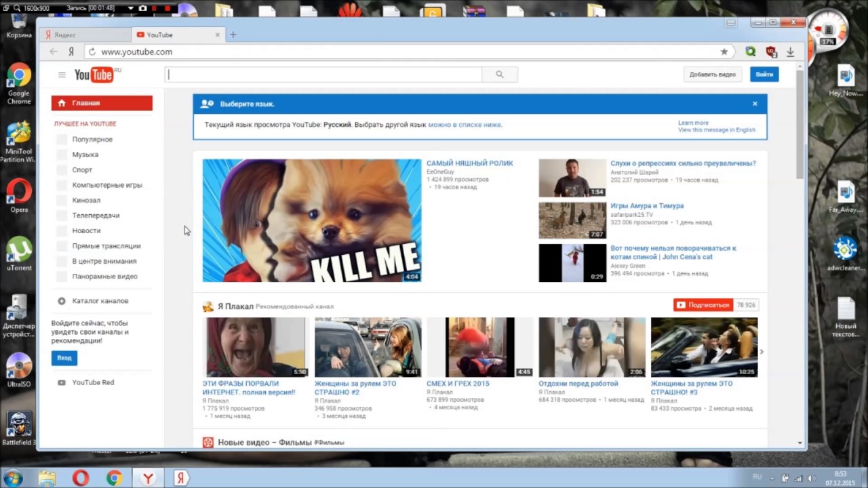Click the Yandex 'Я' button beside the address bar
This screenshot has width=868, height=488.
coord(71,52)
